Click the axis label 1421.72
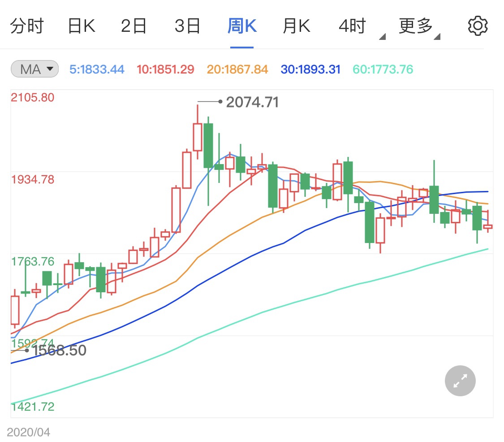The width and height of the screenshot is (504, 442). click(32, 407)
